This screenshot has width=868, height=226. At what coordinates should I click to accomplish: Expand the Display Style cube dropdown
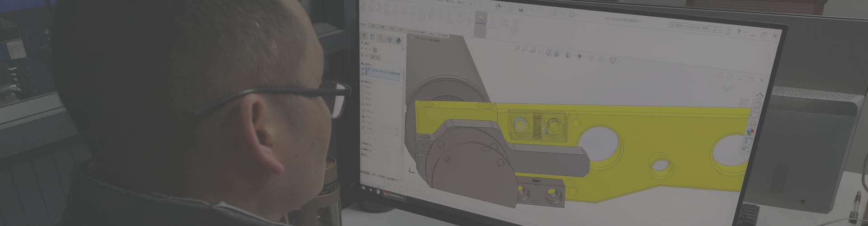[x=568, y=55]
